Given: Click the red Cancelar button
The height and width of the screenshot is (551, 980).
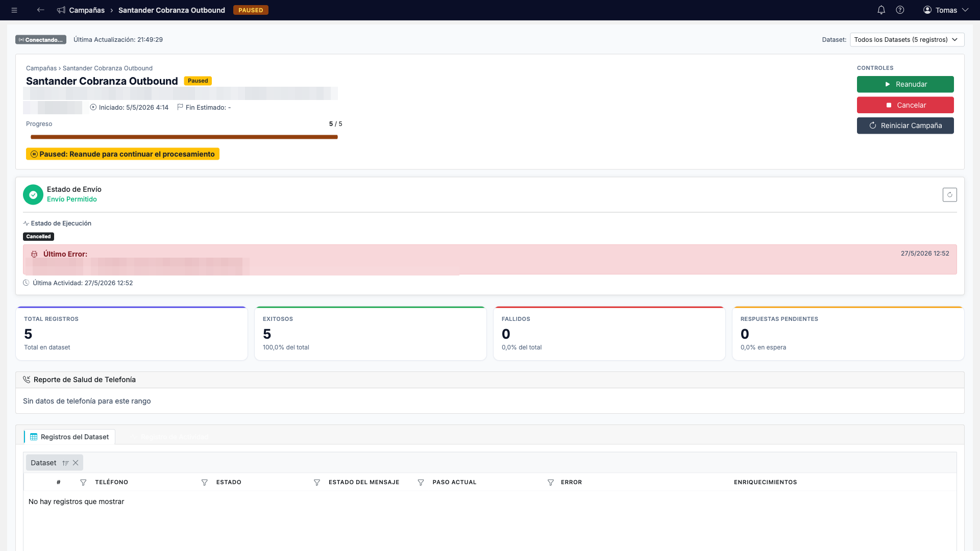Looking at the screenshot, I should pyautogui.click(x=905, y=105).
